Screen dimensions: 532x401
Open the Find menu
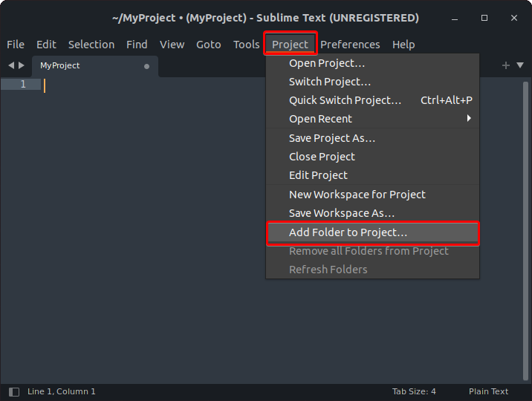tap(137, 45)
